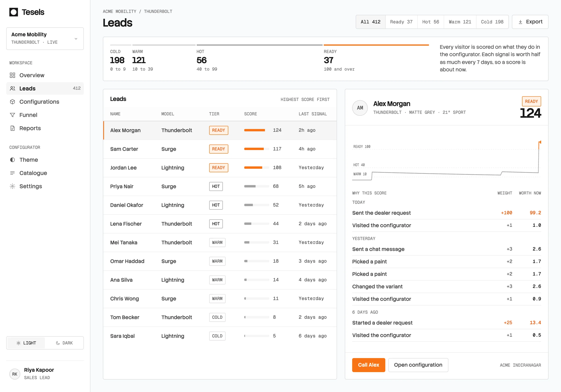This screenshot has width=561, height=392.
Task: Filter leads by Ready 37 tab
Action: tap(401, 22)
